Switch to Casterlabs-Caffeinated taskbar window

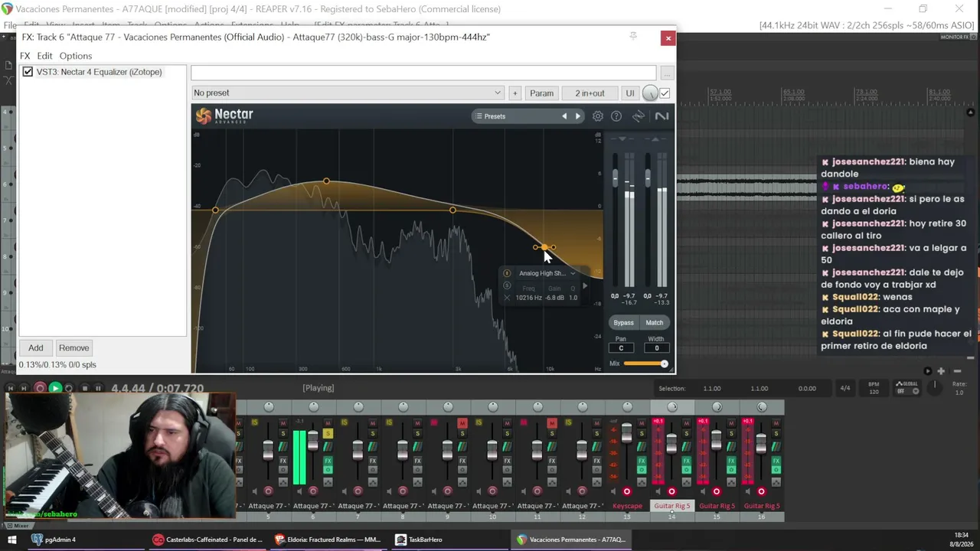click(207, 540)
